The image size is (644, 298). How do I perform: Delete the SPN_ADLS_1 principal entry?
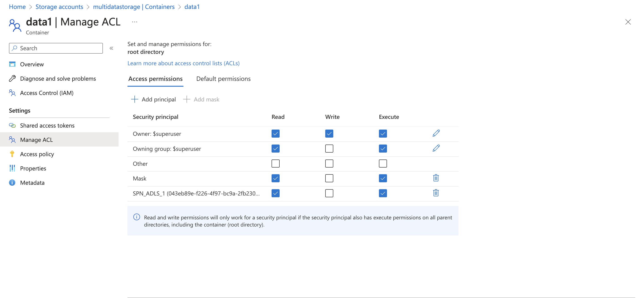coord(436,193)
